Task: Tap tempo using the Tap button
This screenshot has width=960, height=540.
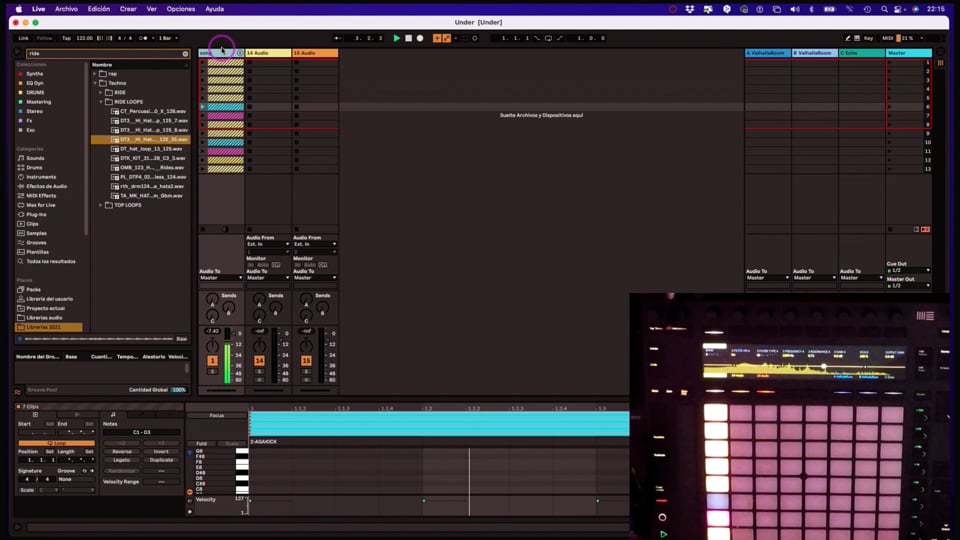Action: coord(66,38)
